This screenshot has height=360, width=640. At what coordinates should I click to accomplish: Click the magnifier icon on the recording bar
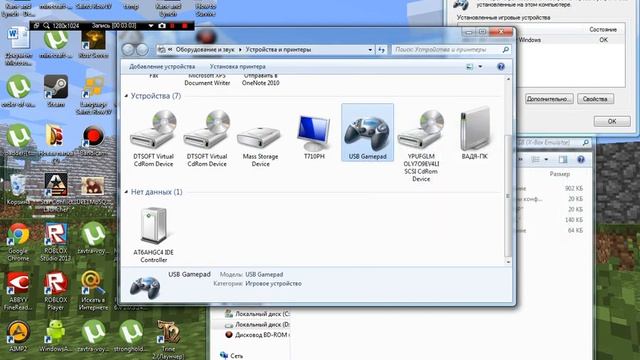[46, 25]
